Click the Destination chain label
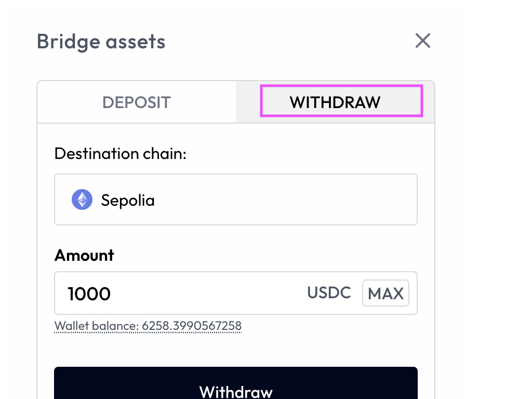Screen dimensions: 532x399 (120, 153)
